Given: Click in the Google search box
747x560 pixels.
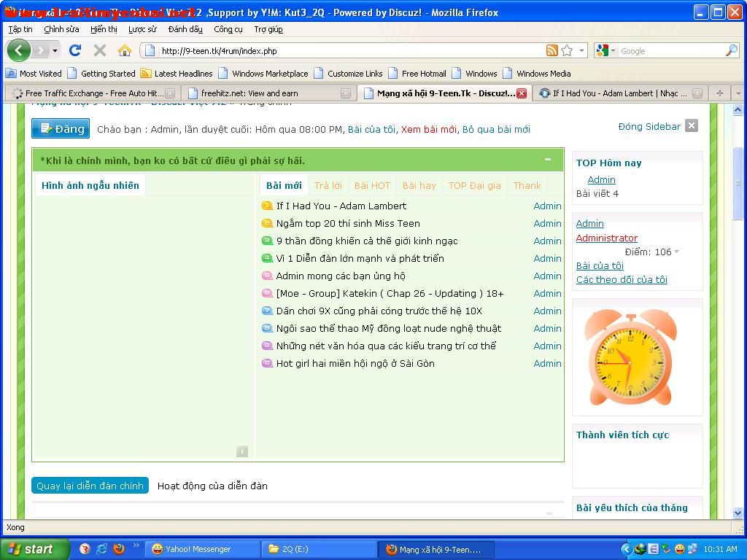Looking at the screenshot, I should click(x=672, y=50).
